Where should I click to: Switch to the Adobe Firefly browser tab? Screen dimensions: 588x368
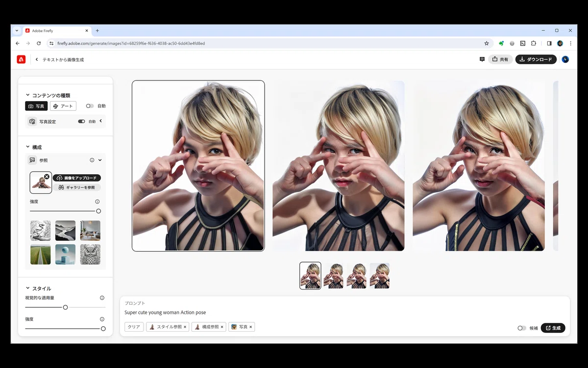pyautogui.click(x=57, y=30)
